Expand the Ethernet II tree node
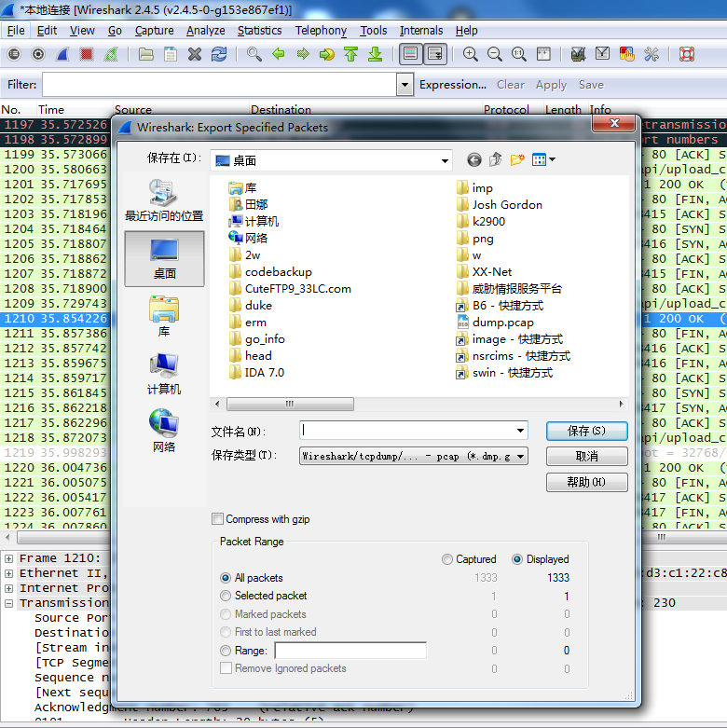Screen dimensions: 727x728 8,573
